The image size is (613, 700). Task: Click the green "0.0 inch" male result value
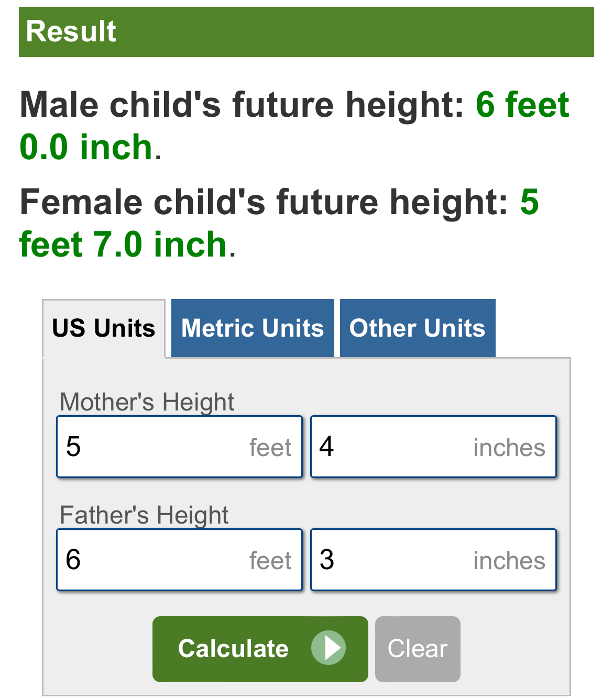(86, 147)
